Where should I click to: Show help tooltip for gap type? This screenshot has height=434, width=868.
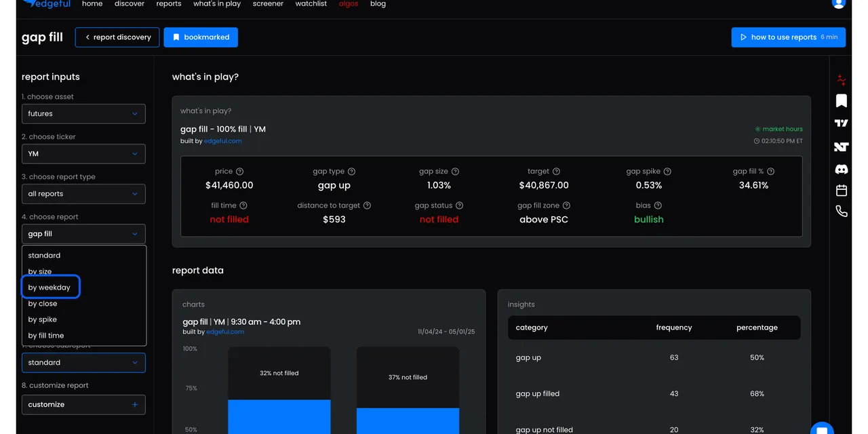pos(351,172)
